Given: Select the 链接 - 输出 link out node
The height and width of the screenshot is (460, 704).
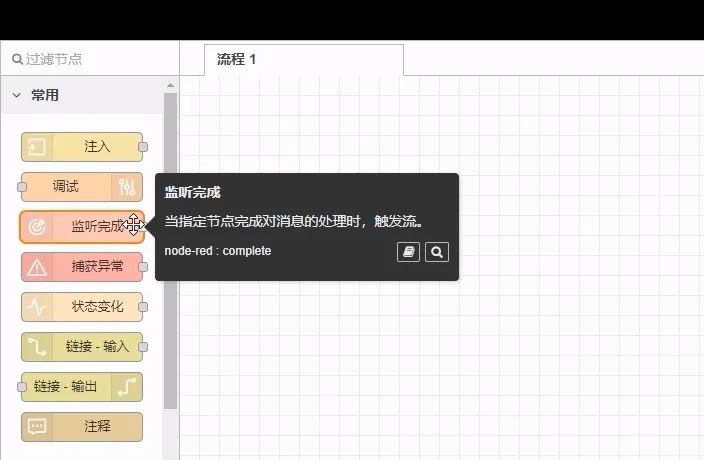Looking at the screenshot, I should 82,386.
